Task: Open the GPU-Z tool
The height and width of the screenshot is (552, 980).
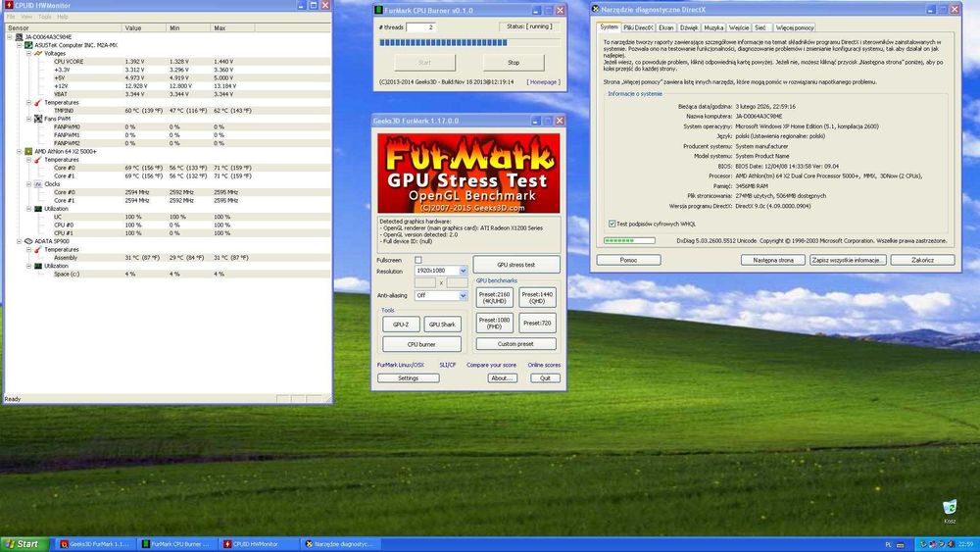Action: coord(401,325)
